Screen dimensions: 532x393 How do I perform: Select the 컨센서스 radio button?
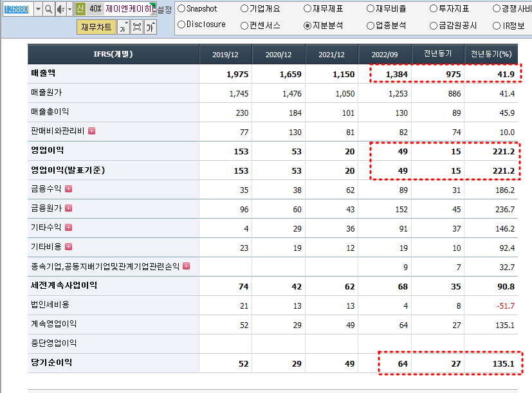pyautogui.click(x=244, y=26)
